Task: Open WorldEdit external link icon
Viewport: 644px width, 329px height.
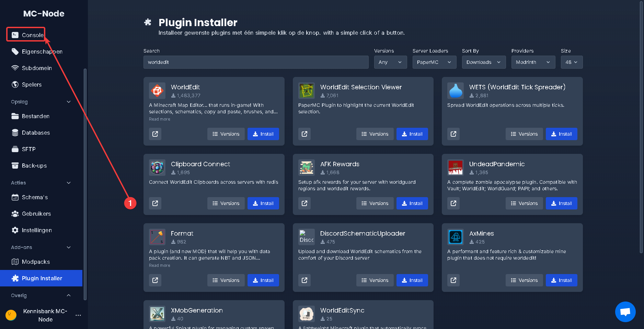Action: pos(155,134)
